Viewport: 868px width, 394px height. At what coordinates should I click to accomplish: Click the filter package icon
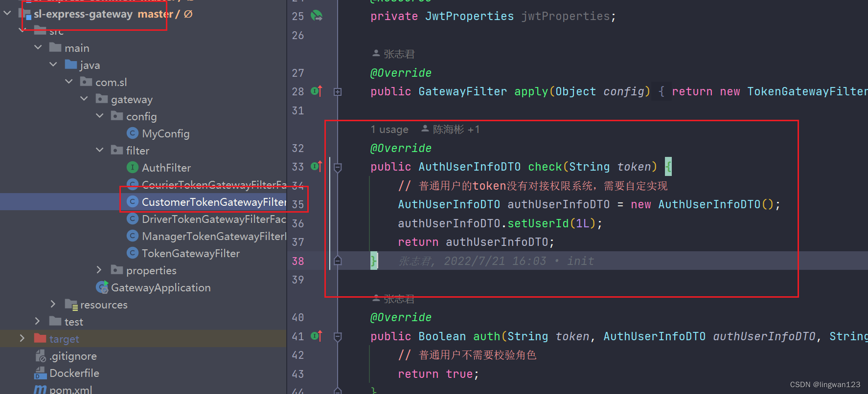point(117,150)
